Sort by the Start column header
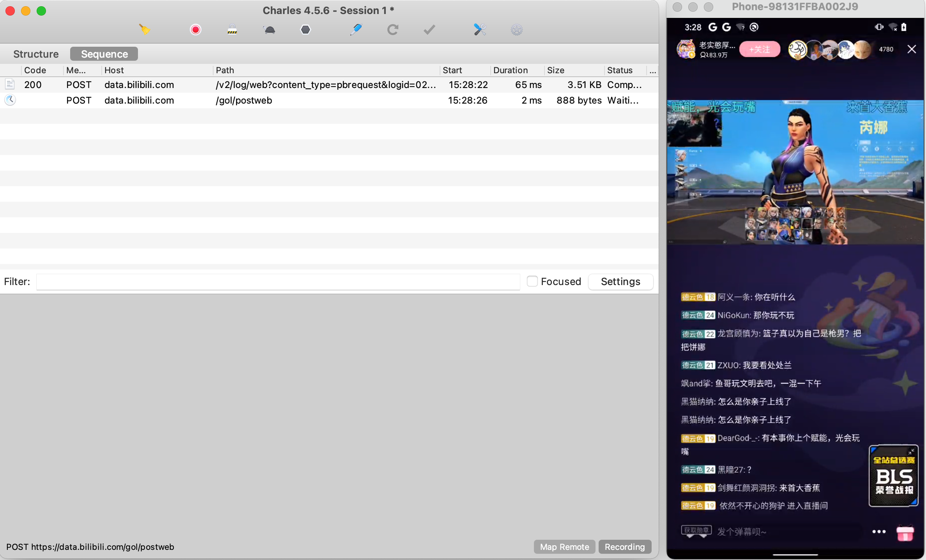Viewport: 926px width, 560px height. point(465,70)
